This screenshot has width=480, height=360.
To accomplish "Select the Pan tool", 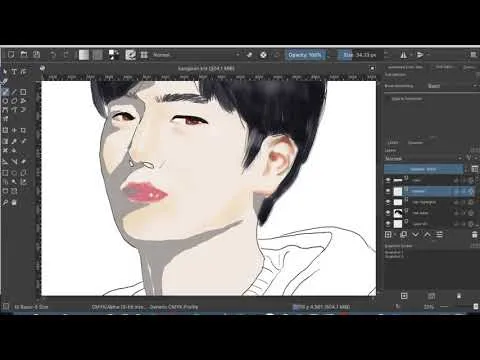I will (14, 202).
